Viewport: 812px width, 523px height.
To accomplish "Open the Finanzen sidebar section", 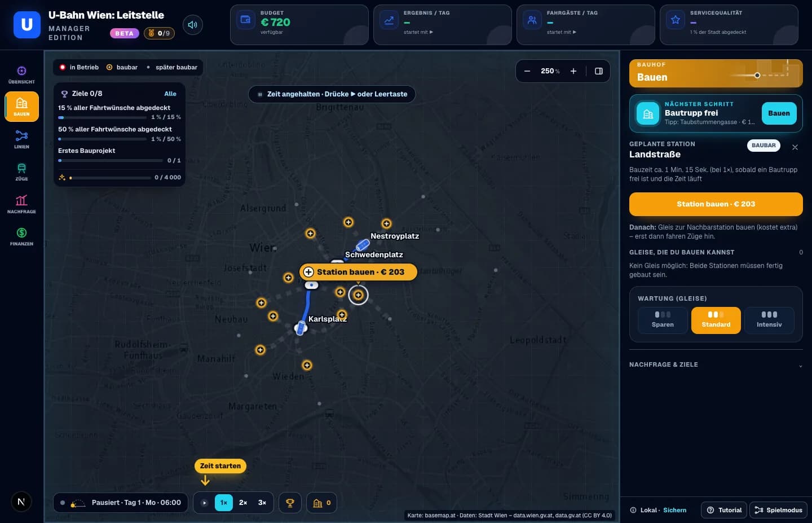I will [21, 236].
